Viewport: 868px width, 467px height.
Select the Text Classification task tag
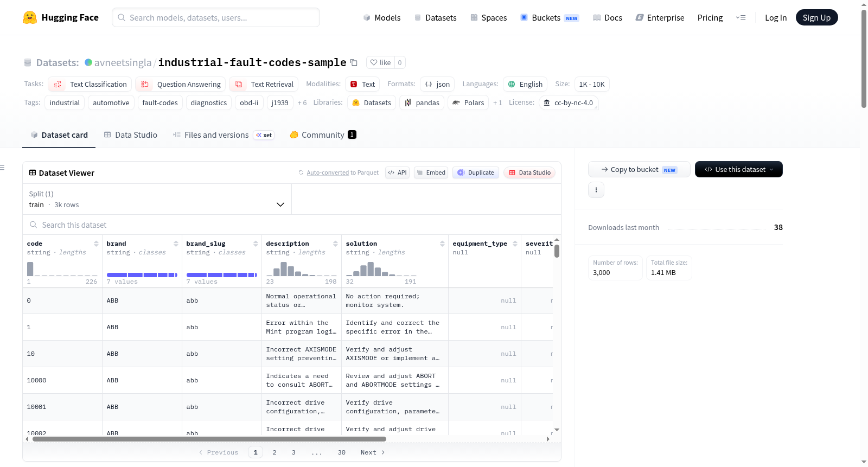point(90,84)
